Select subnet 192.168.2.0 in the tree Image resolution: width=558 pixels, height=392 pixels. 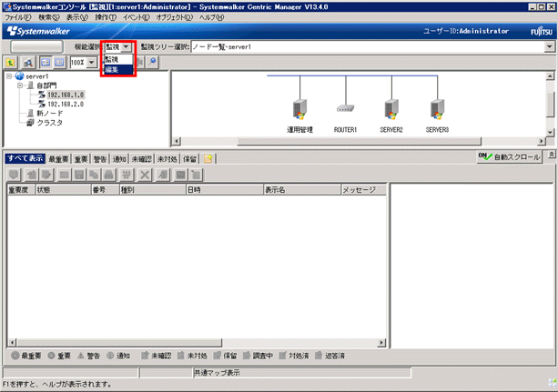click(66, 104)
